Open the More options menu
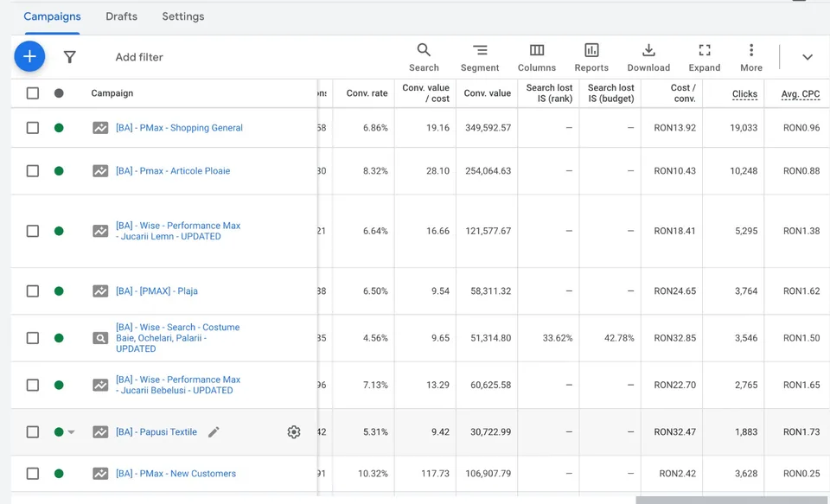The image size is (830, 504). point(751,57)
